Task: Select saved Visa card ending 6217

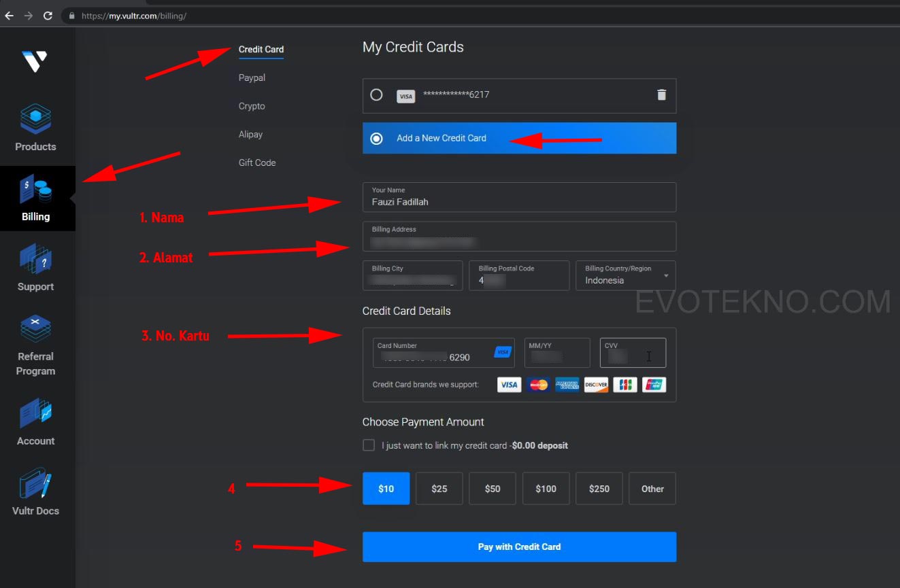Action: coord(376,95)
